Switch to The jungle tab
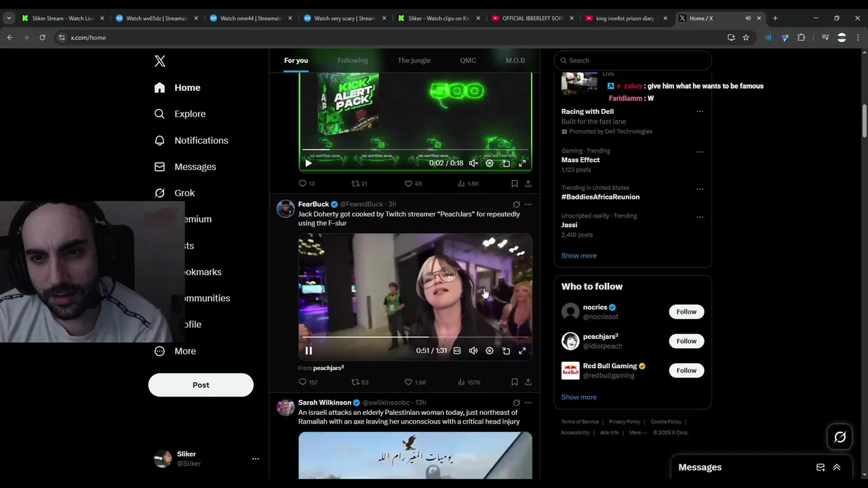 click(x=414, y=60)
